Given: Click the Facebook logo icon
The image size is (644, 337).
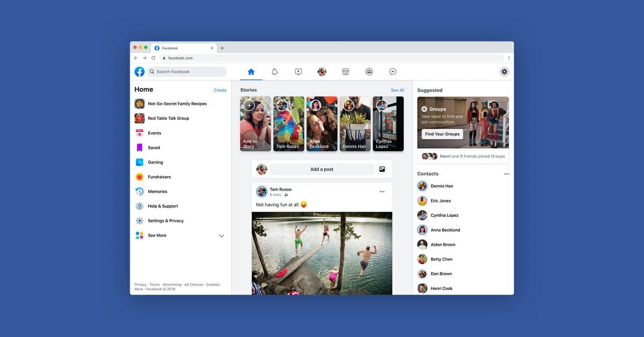Looking at the screenshot, I should click(x=140, y=71).
